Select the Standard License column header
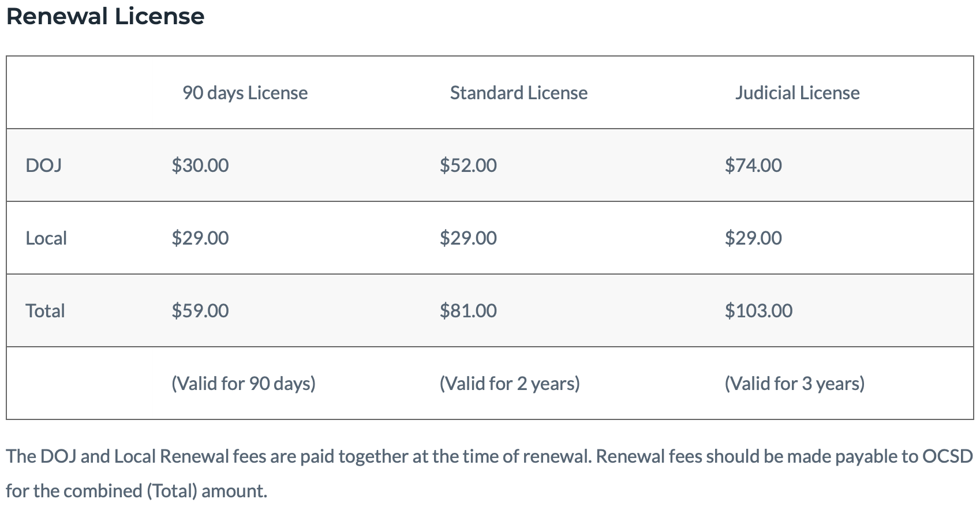Viewport: 980px width, 510px height. [518, 93]
